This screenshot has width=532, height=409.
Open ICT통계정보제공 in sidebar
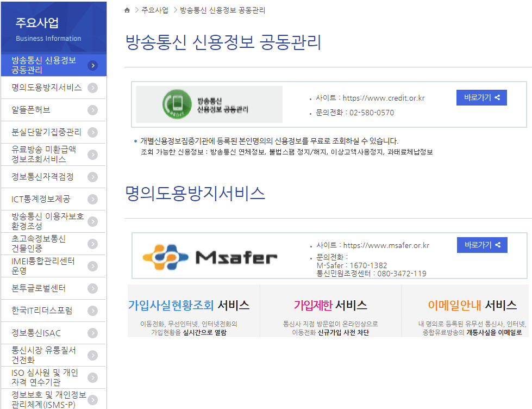(x=54, y=199)
